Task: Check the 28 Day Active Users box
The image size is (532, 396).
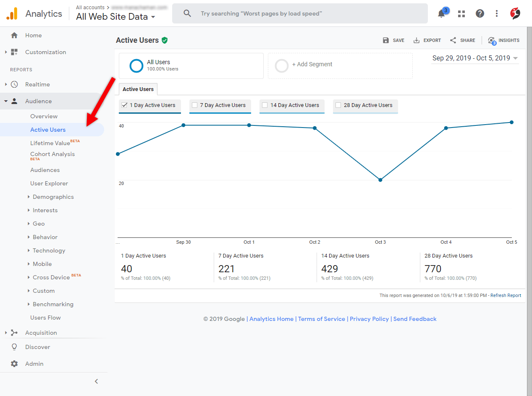Action: [339, 105]
